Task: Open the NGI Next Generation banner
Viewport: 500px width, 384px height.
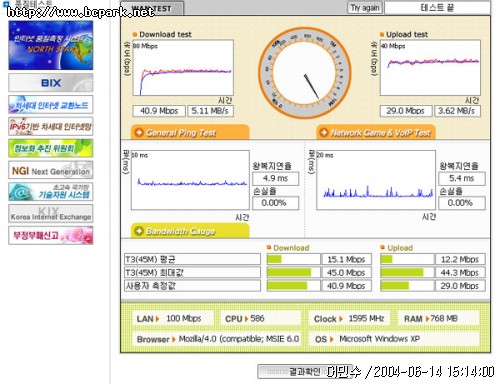Action: (51, 170)
